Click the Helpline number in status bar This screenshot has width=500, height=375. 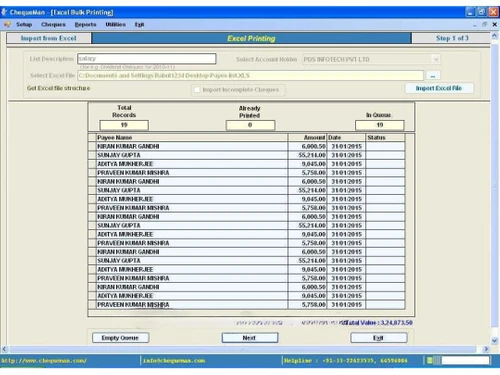[346, 361]
